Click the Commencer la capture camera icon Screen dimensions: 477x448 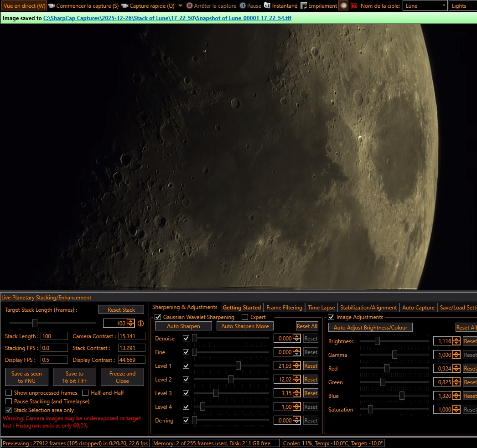point(52,6)
